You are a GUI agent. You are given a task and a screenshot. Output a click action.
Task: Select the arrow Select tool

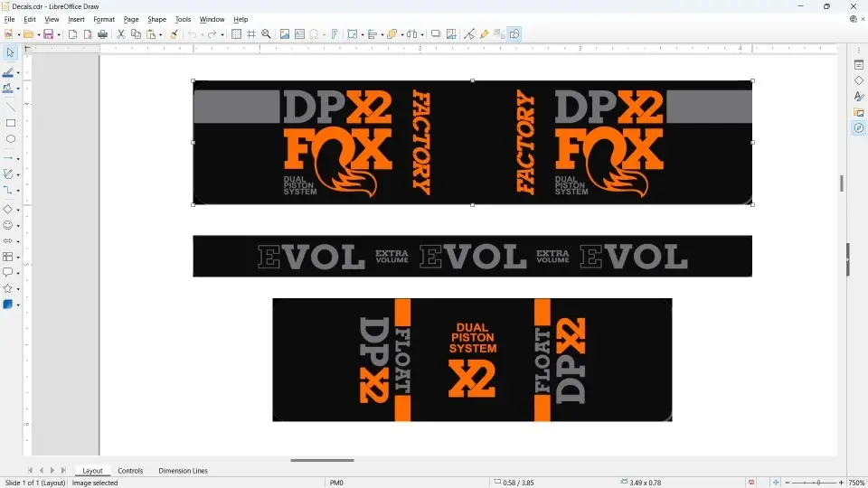[x=10, y=52]
